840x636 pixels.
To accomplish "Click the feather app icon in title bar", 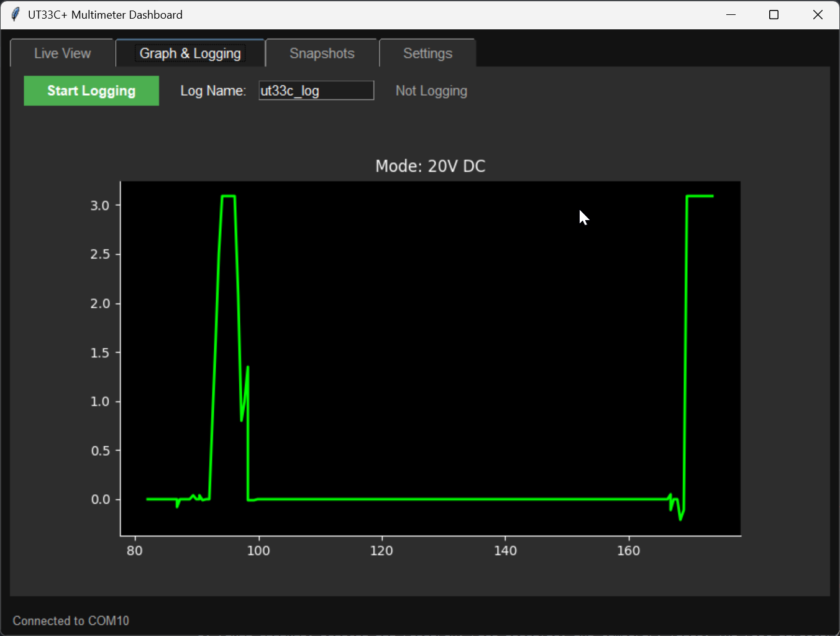I will (x=16, y=14).
